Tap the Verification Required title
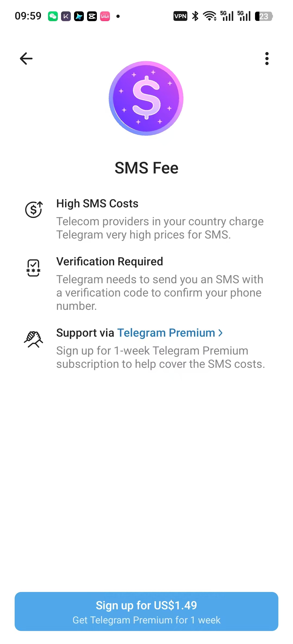The image size is (293, 644). [110, 262]
